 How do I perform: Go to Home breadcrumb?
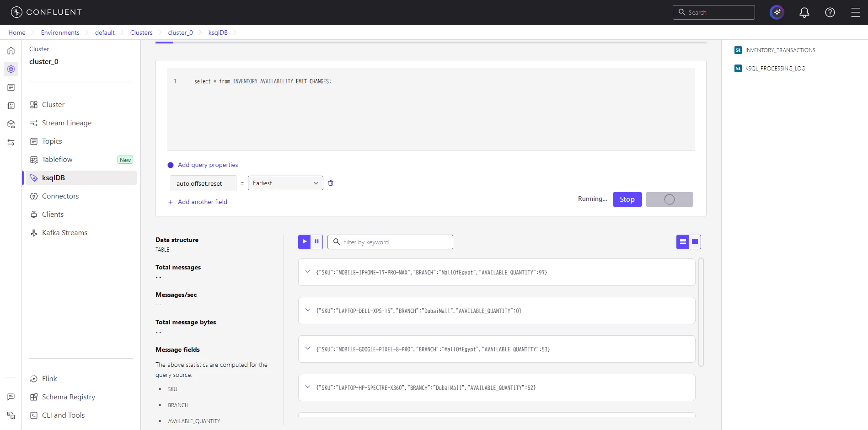(17, 32)
